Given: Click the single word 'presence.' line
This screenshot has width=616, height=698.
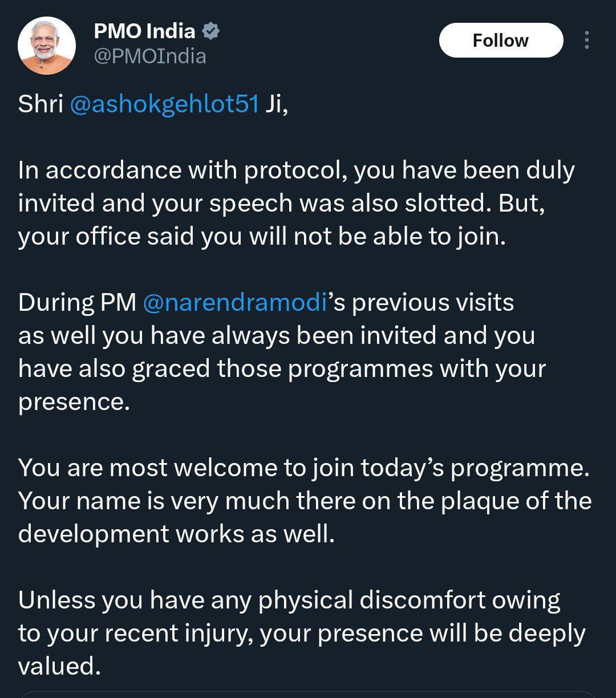Looking at the screenshot, I should [x=75, y=403].
